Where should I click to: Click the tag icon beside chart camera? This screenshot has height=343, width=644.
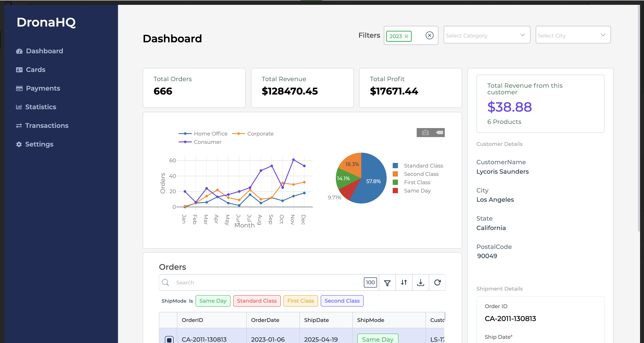tap(439, 133)
